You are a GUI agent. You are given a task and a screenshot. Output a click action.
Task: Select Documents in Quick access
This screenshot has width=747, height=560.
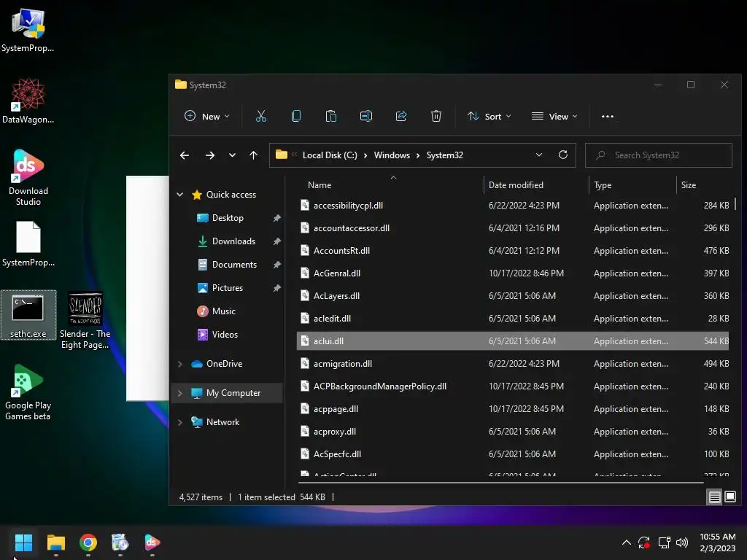[x=234, y=264]
